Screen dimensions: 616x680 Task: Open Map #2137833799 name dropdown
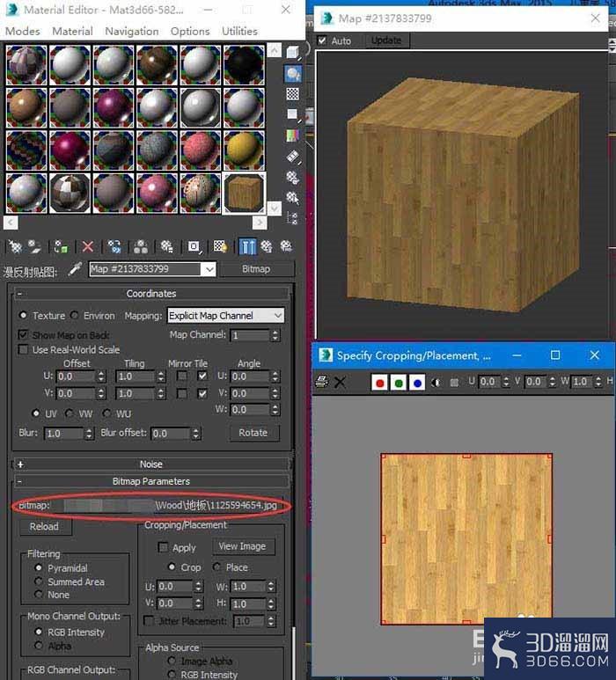coord(209,269)
